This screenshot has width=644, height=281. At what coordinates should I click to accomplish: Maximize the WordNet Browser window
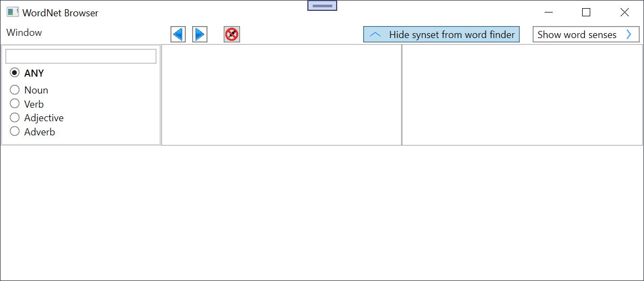pos(586,13)
